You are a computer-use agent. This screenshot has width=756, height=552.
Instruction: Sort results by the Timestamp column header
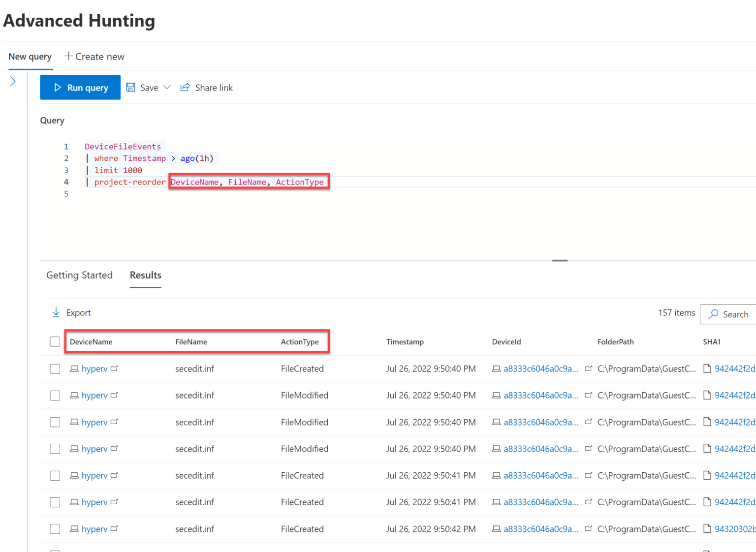click(x=405, y=342)
